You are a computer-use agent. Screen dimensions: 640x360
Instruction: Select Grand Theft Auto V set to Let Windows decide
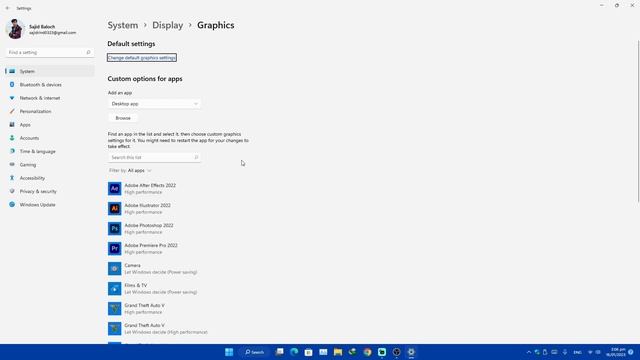pos(158,329)
